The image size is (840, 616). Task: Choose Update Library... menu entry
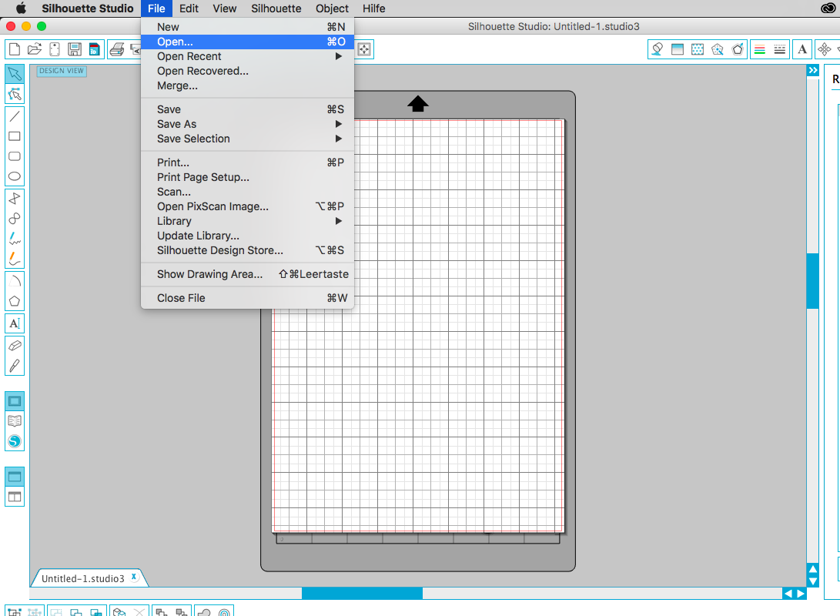(247, 236)
